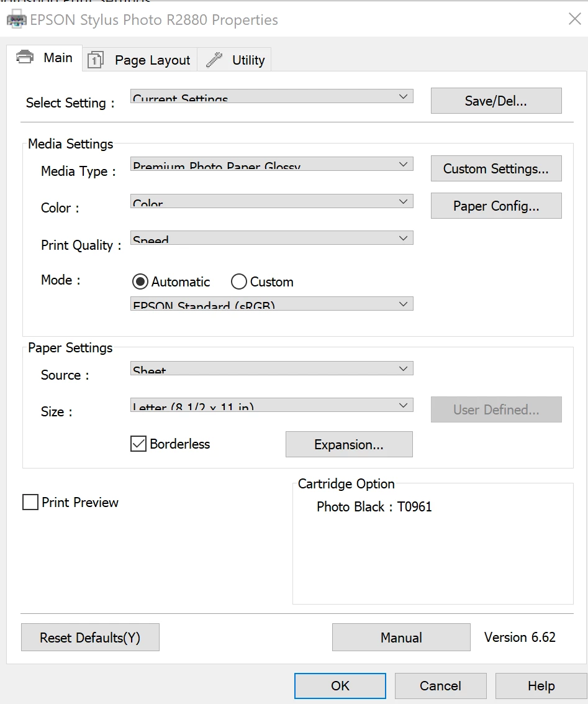The height and width of the screenshot is (704, 588).
Task: Open the Print Quality dropdown
Action: (x=272, y=238)
